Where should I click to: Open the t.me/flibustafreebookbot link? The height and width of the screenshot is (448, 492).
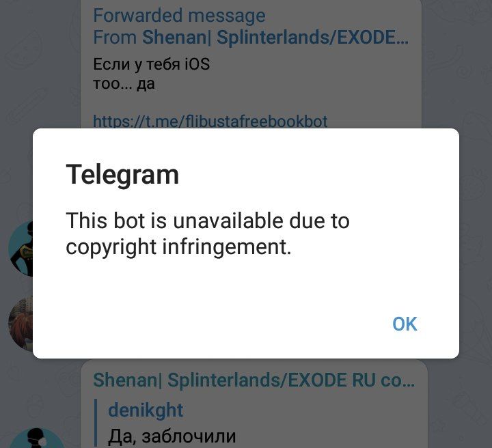(x=210, y=121)
